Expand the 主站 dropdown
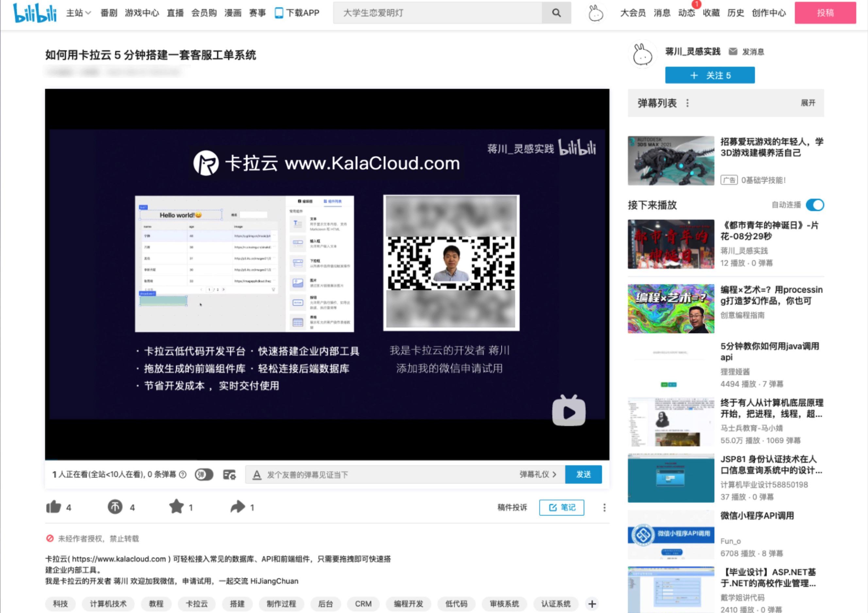This screenshot has height=613, width=868. point(79,13)
